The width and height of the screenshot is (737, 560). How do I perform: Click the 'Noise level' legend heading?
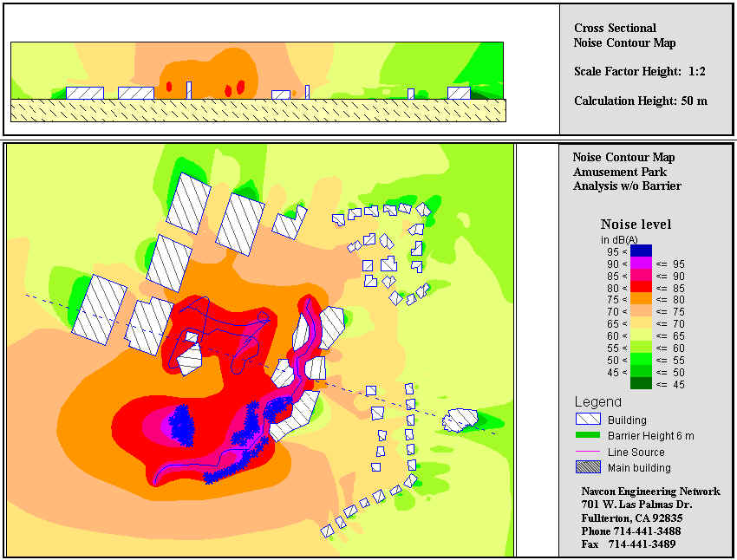pyautogui.click(x=636, y=225)
